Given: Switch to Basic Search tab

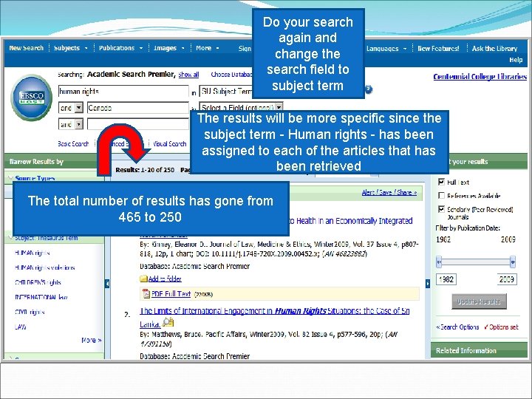Looking at the screenshot, I should 73,144.
